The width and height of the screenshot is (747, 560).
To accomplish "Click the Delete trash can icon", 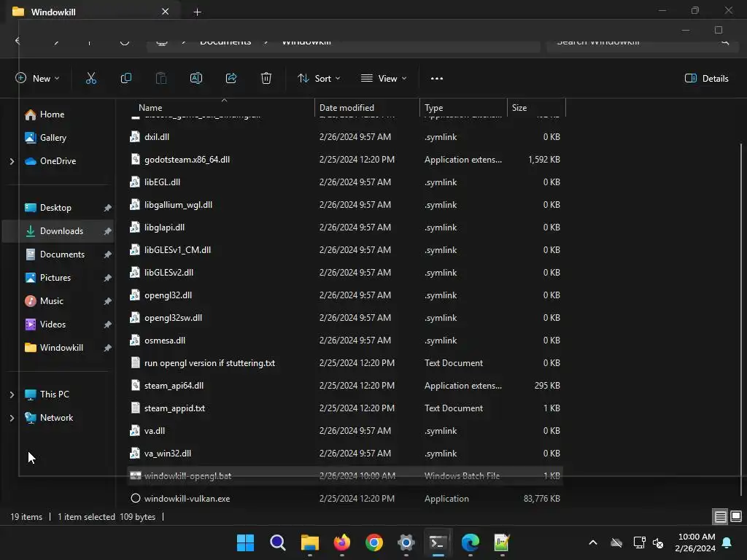I will [x=266, y=79].
